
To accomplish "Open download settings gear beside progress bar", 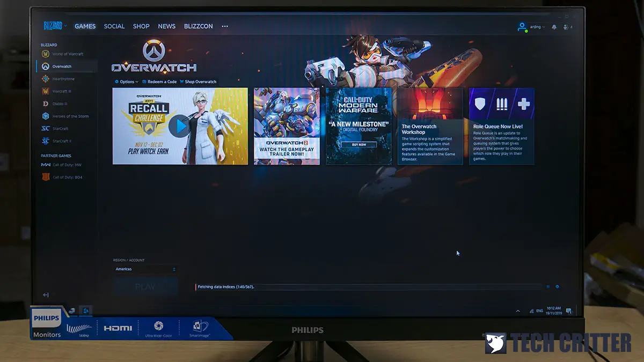I will (x=557, y=286).
